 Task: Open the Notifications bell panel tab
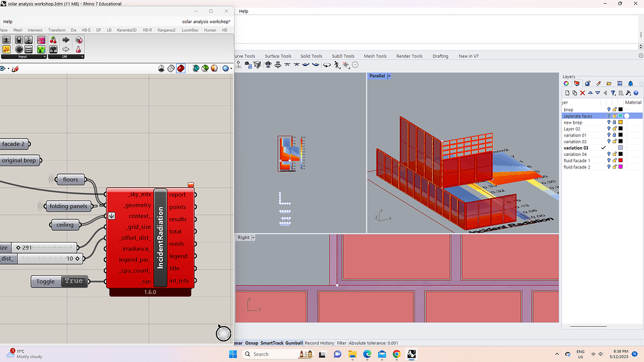point(630,84)
